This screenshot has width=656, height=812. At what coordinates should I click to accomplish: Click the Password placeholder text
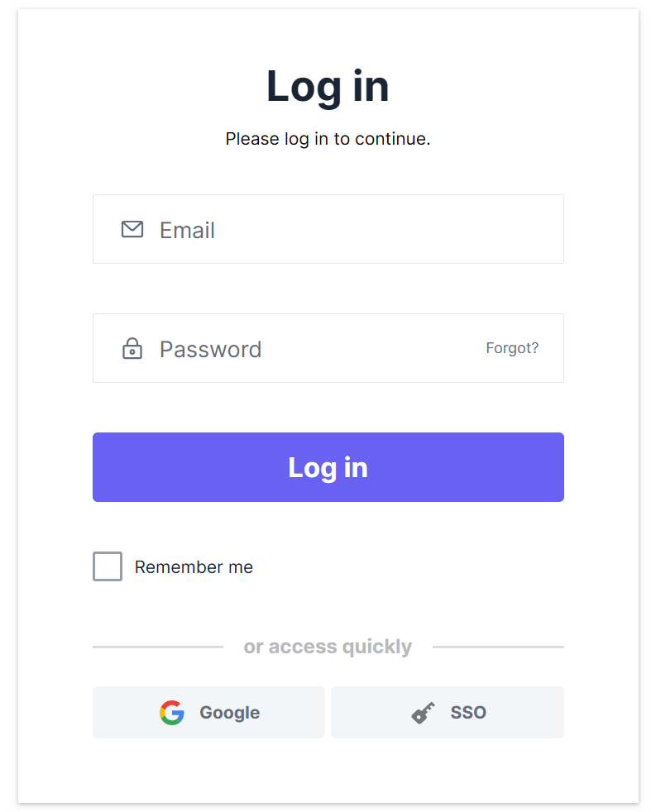(210, 349)
